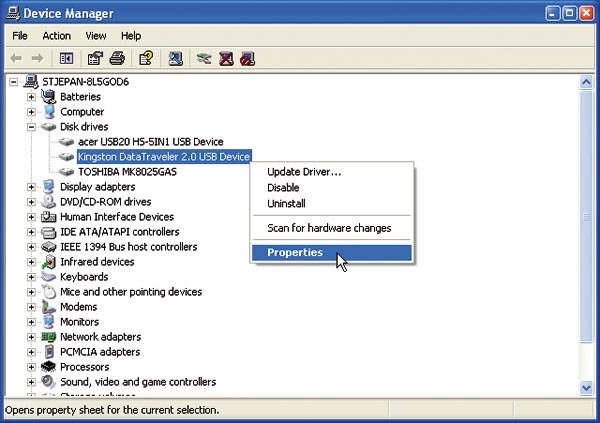Expand the Batteries node

(x=32, y=97)
